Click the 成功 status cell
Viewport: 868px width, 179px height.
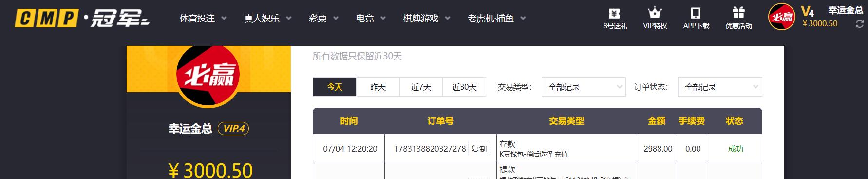click(736, 149)
